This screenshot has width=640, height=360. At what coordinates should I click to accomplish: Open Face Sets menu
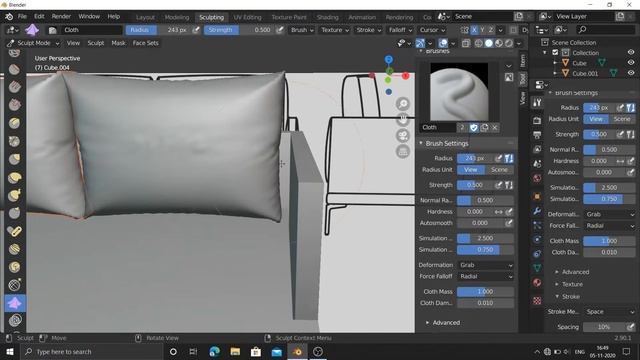coord(145,43)
